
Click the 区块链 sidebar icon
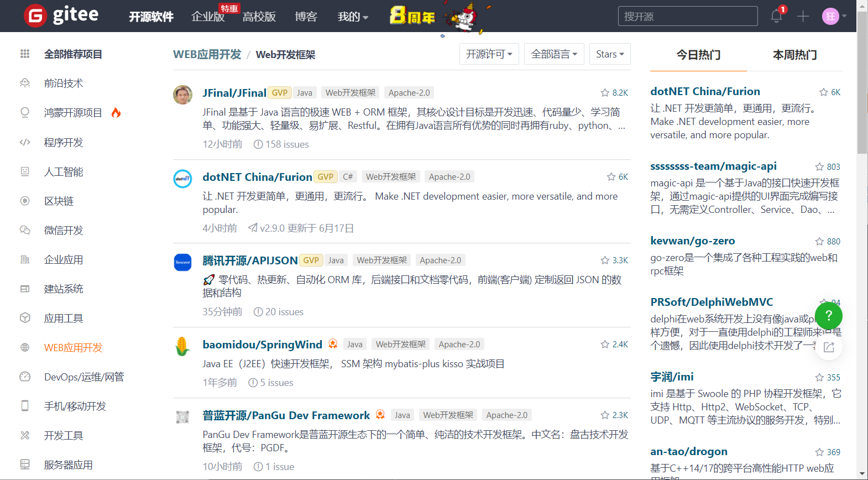(25, 201)
